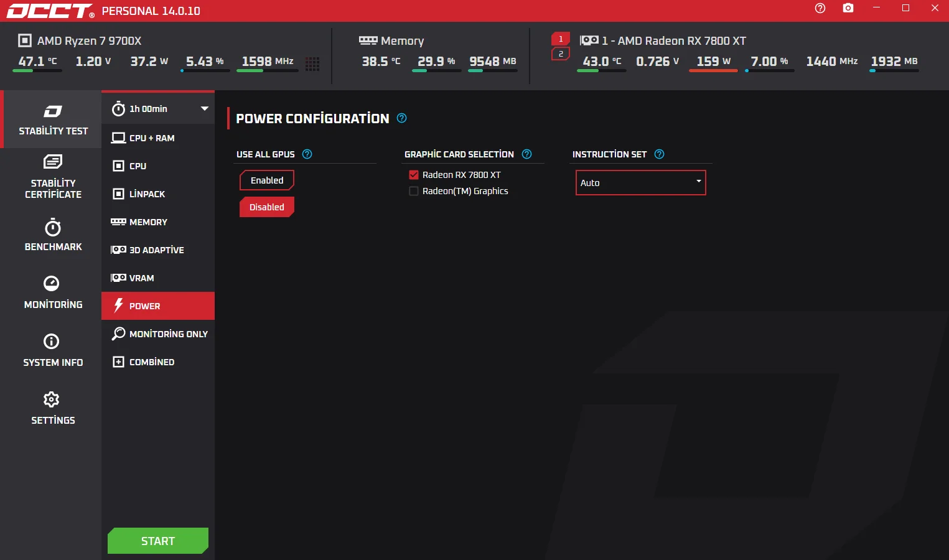Click the CPU power 37.2 W reading
949x560 pixels.
click(149, 61)
